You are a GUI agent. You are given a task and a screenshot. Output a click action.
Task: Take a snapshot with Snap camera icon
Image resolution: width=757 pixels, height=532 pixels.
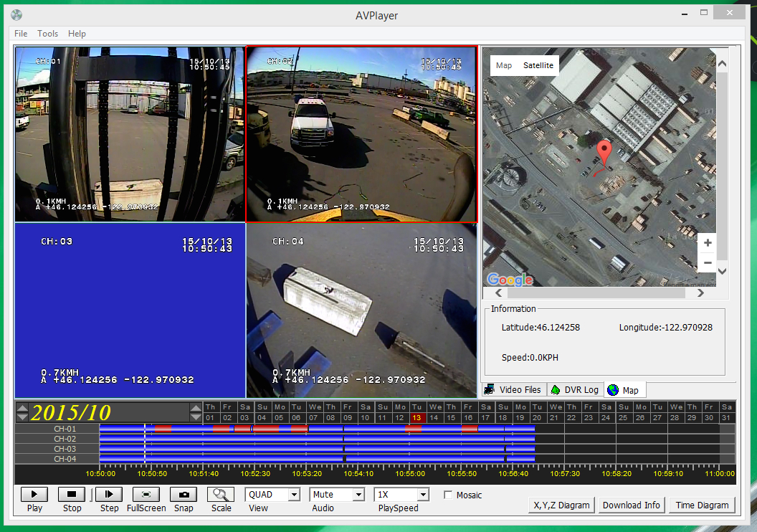tap(184, 494)
